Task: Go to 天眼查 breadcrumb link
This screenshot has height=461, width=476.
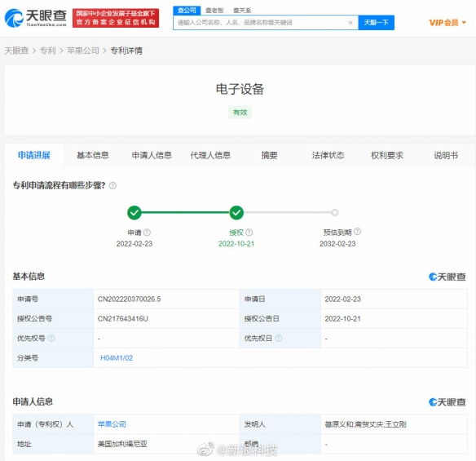Action: [16, 51]
